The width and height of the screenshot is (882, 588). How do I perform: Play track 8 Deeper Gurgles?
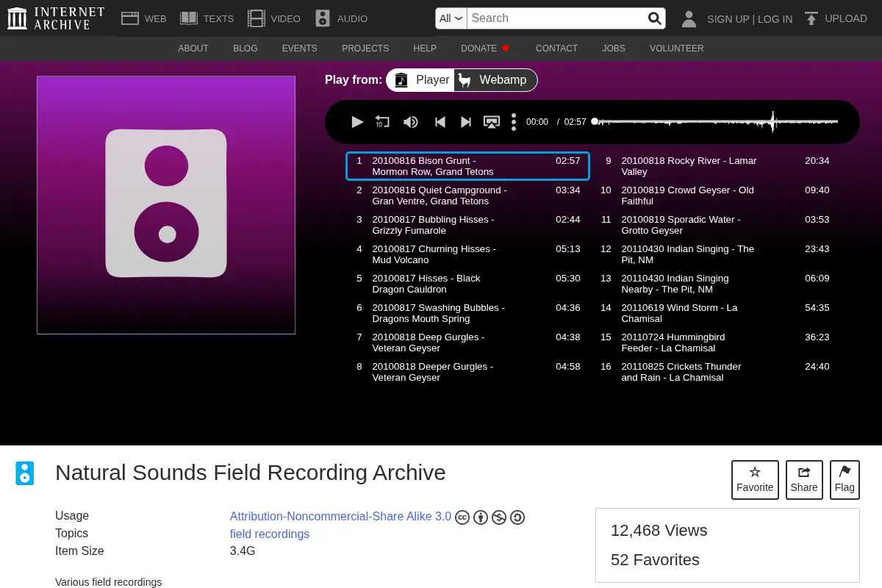coord(467,372)
